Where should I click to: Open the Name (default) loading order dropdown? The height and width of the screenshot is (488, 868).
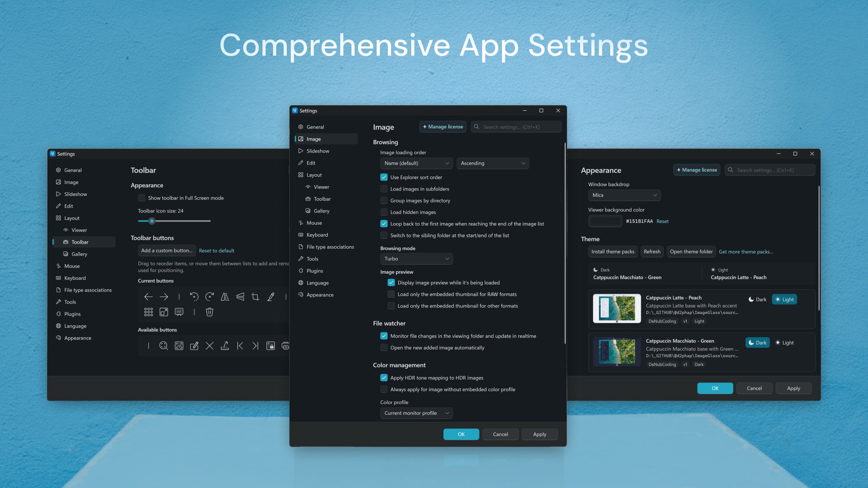416,163
